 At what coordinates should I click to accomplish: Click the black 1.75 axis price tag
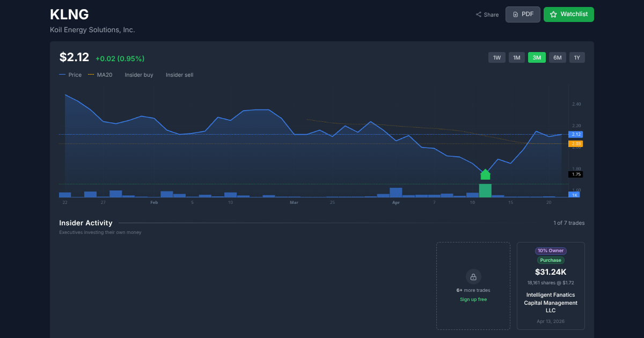coord(576,174)
